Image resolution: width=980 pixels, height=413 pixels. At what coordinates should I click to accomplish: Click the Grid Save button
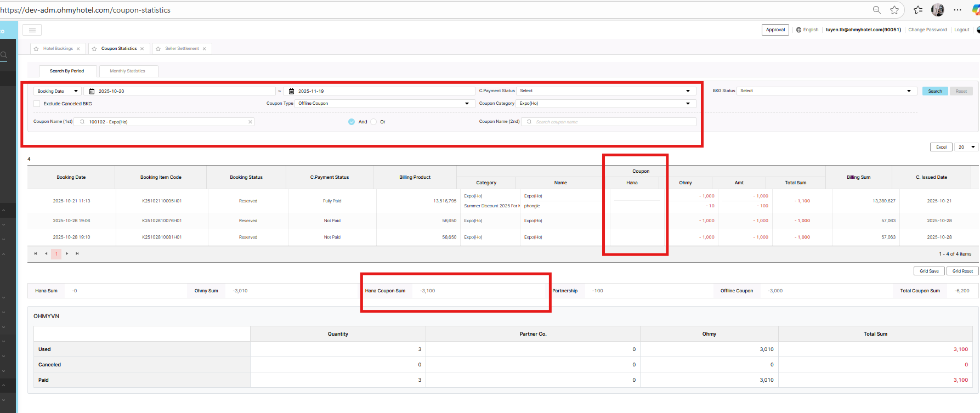(929, 271)
